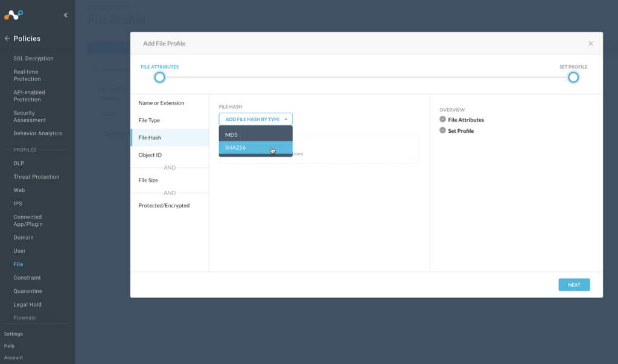Open the Forensic profile section
The height and width of the screenshot is (364, 618).
[x=24, y=318]
